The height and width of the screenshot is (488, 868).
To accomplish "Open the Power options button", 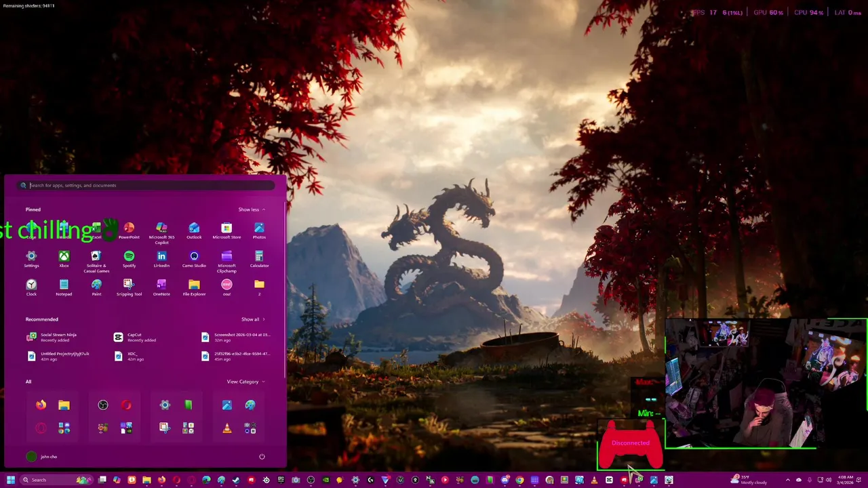I will [262, 457].
